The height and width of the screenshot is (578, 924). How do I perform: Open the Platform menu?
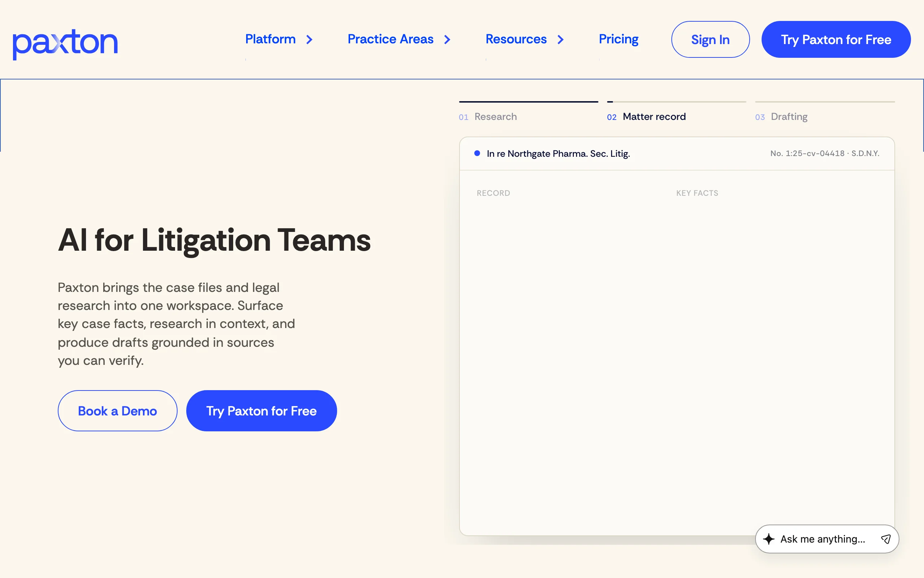[x=270, y=39]
